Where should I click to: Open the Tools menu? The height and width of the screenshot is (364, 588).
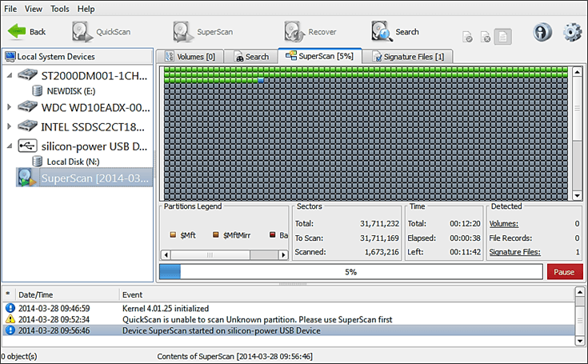point(60,9)
